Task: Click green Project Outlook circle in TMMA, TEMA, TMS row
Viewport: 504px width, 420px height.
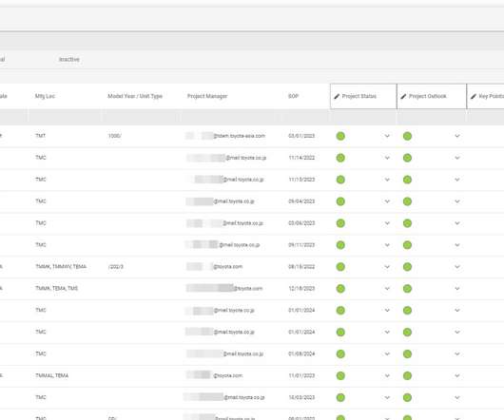Action: (x=407, y=289)
